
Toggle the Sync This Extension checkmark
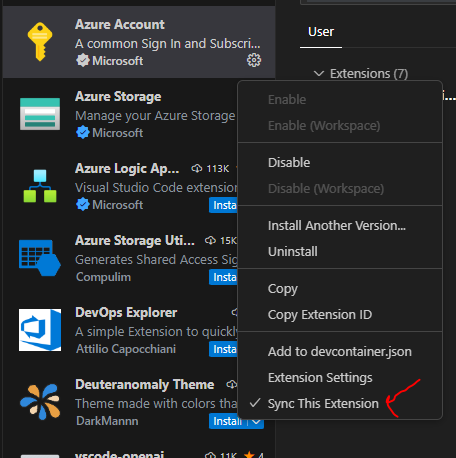255,403
